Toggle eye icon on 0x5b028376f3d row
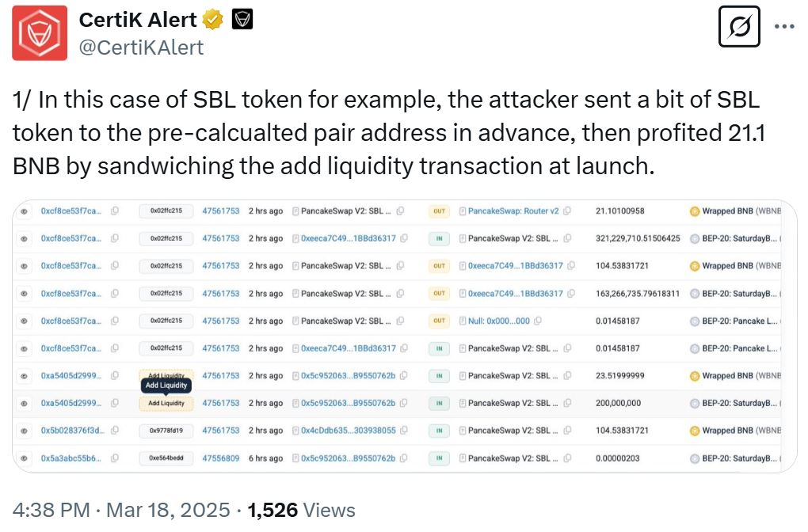The height and width of the screenshot is (532, 808). click(25, 431)
